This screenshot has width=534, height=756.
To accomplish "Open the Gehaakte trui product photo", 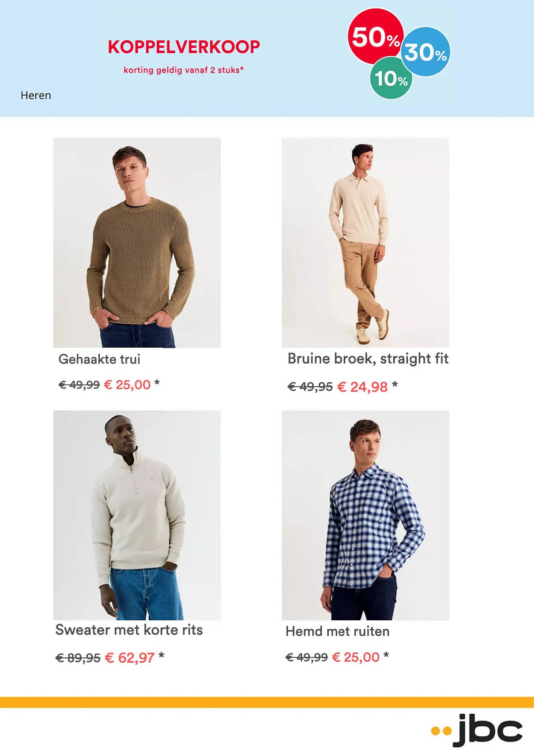I will [137, 243].
